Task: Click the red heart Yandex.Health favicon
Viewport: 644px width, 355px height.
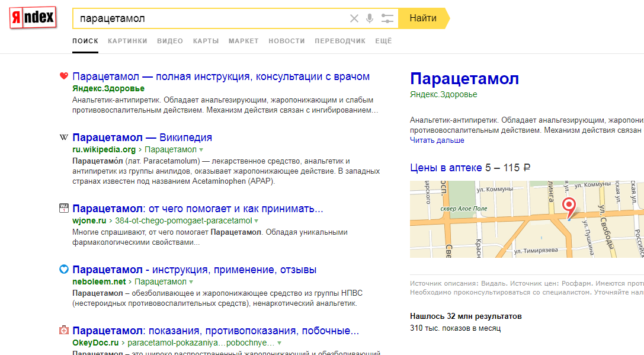Action: click(64, 76)
